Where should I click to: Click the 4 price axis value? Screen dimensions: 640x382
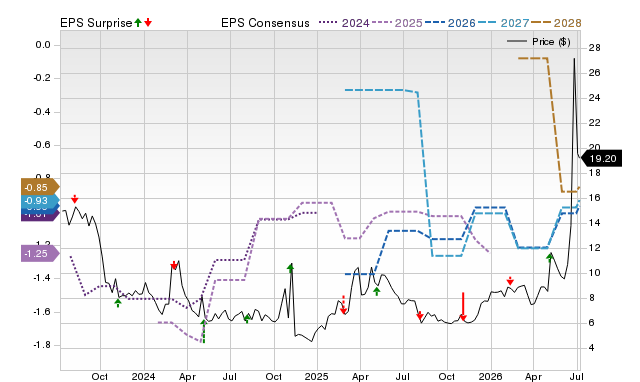point(592,348)
